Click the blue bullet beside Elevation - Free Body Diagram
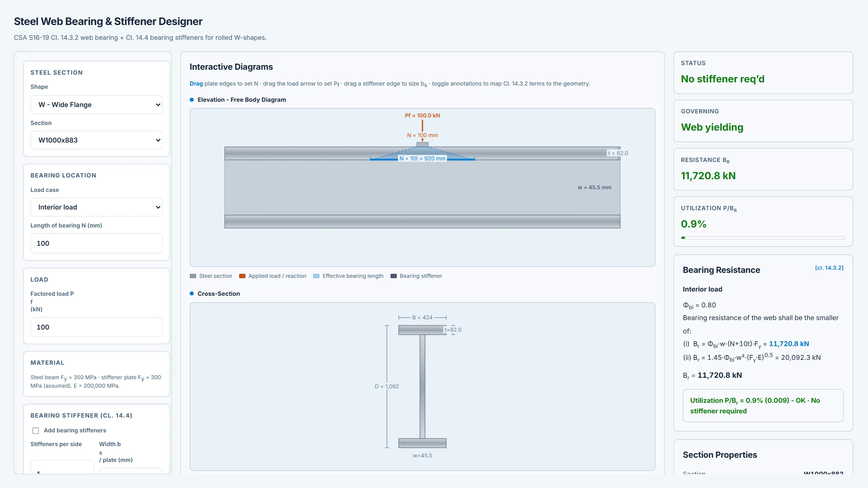The height and width of the screenshot is (488, 868). (192, 100)
